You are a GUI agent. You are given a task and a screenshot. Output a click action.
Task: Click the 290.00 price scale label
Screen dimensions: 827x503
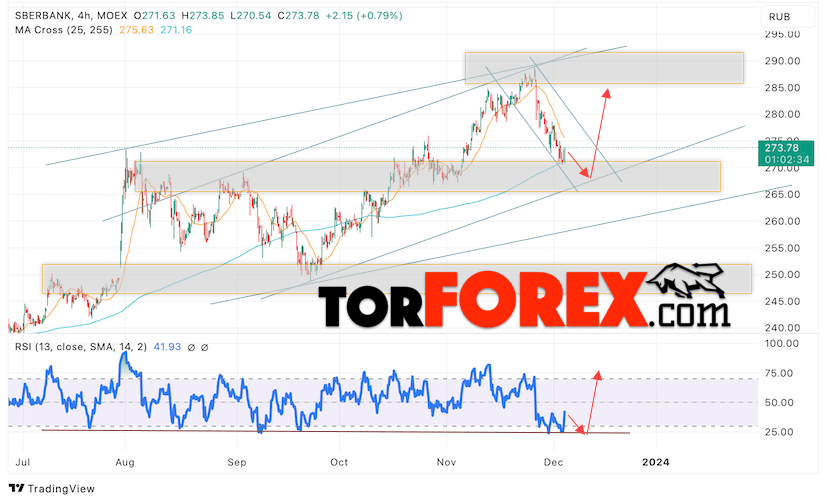pyautogui.click(x=783, y=61)
